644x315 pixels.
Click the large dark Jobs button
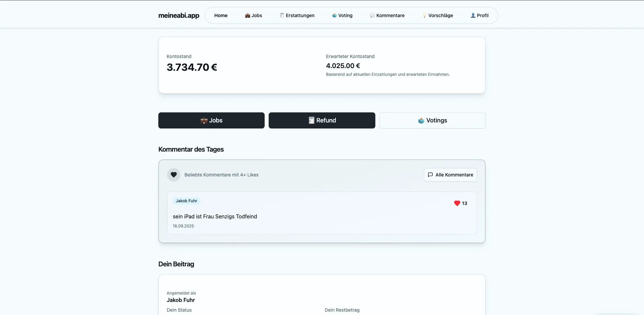211,120
